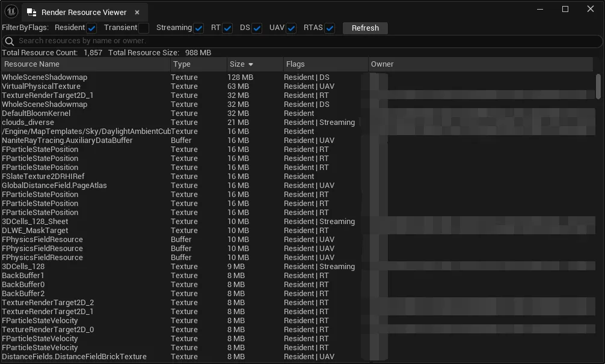Select the TextureRenderTarget2D_2 row
This screenshot has height=364, width=605.
click(x=298, y=302)
